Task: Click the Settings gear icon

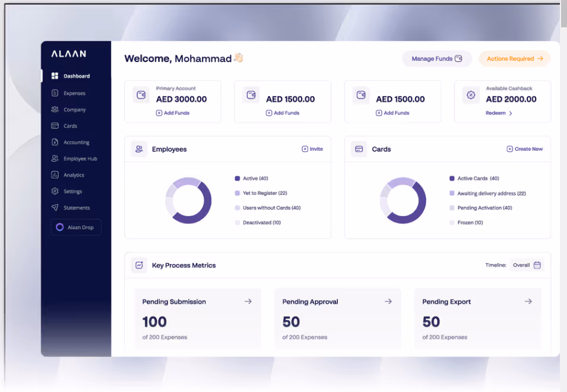Action: [55, 191]
